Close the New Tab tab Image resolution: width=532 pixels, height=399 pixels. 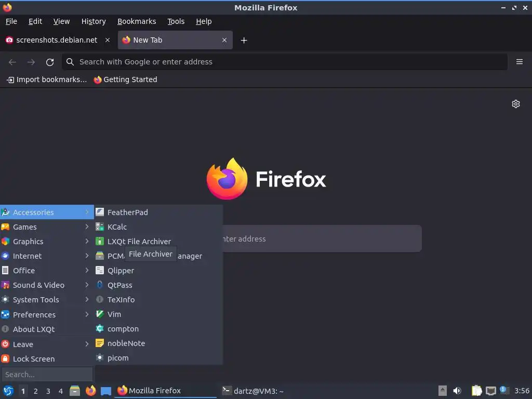point(224,40)
